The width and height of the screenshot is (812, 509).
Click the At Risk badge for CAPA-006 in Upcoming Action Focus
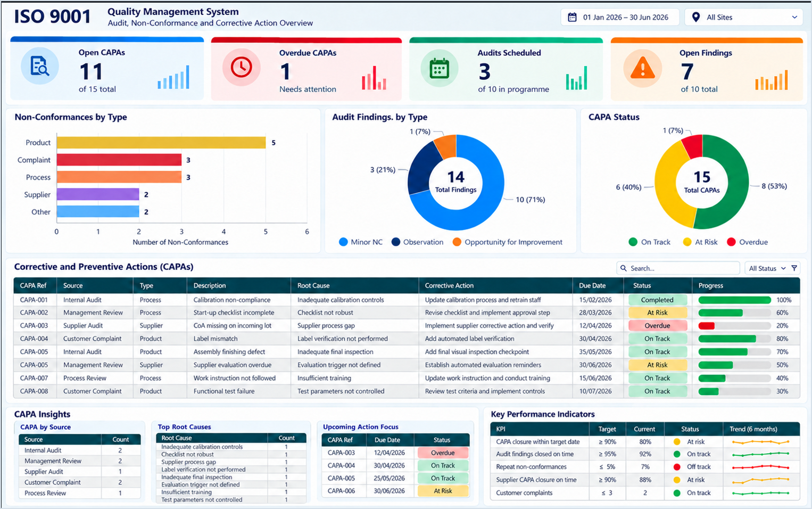pos(443,491)
